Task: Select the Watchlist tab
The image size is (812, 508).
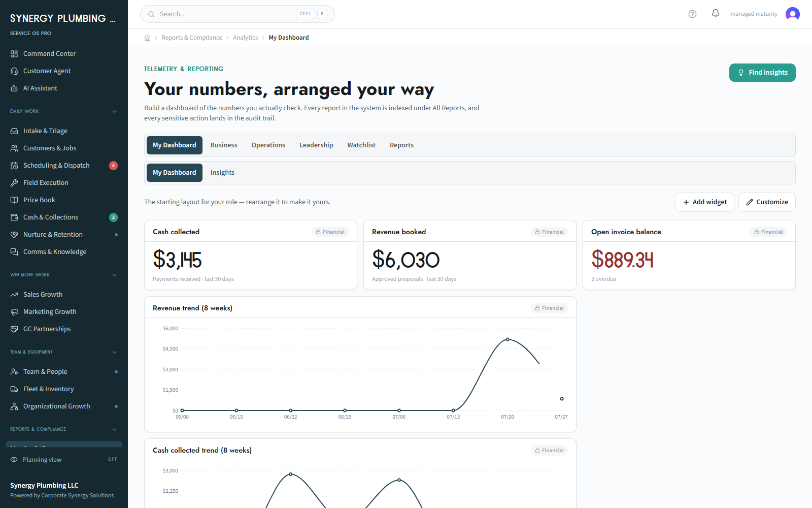Action: click(361, 145)
